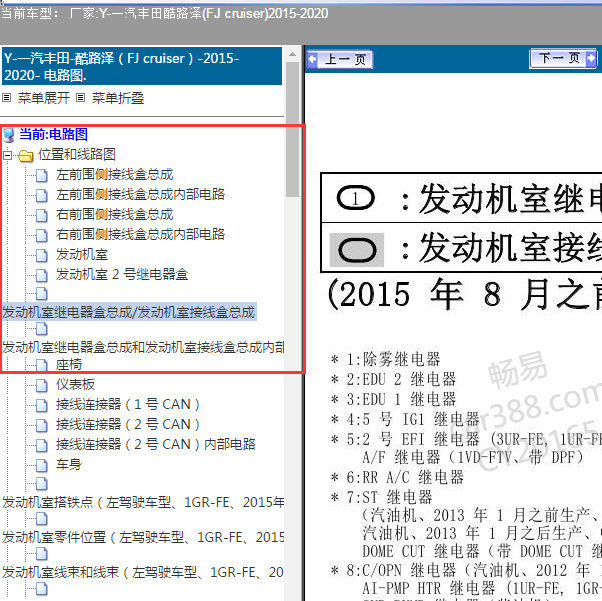
Task: Open 左前围侧接线盒总成 page
Action: click(114, 174)
